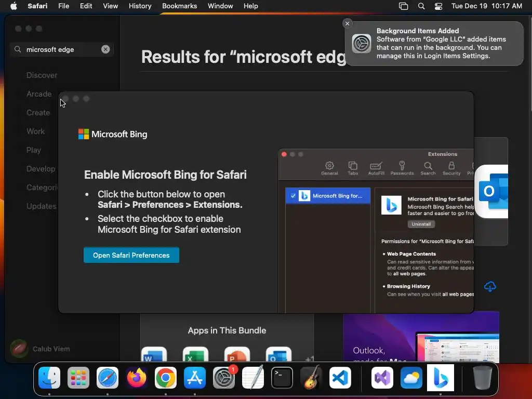Select Arcade in App Store sidebar
This screenshot has width=532, height=399.
(39, 94)
